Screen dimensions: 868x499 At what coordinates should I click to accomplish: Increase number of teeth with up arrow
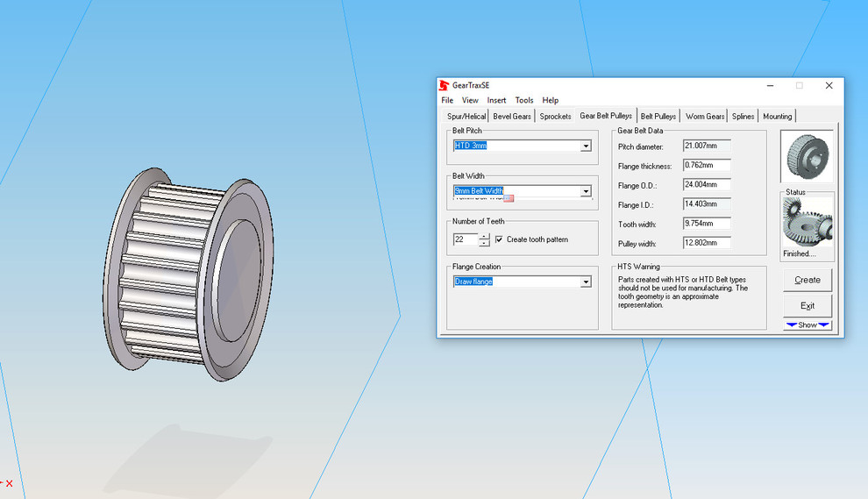485,236
